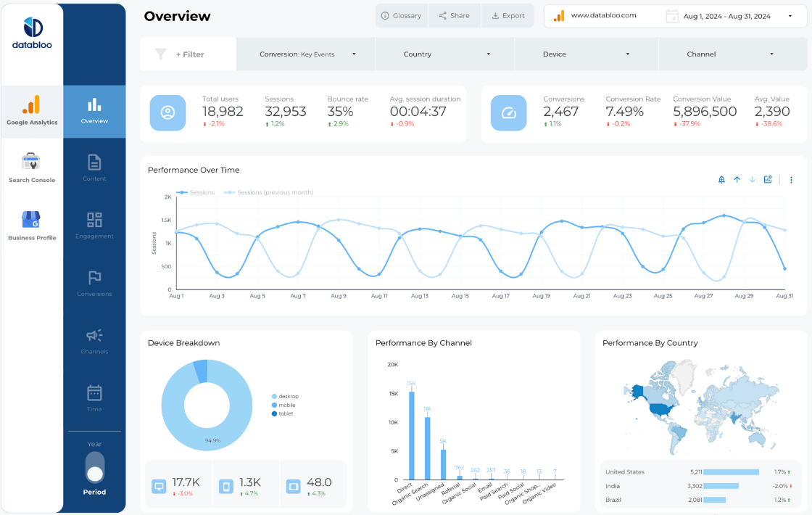Click the Glossary button
This screenshot has width=812, height=515.
(x=402, y=15)
